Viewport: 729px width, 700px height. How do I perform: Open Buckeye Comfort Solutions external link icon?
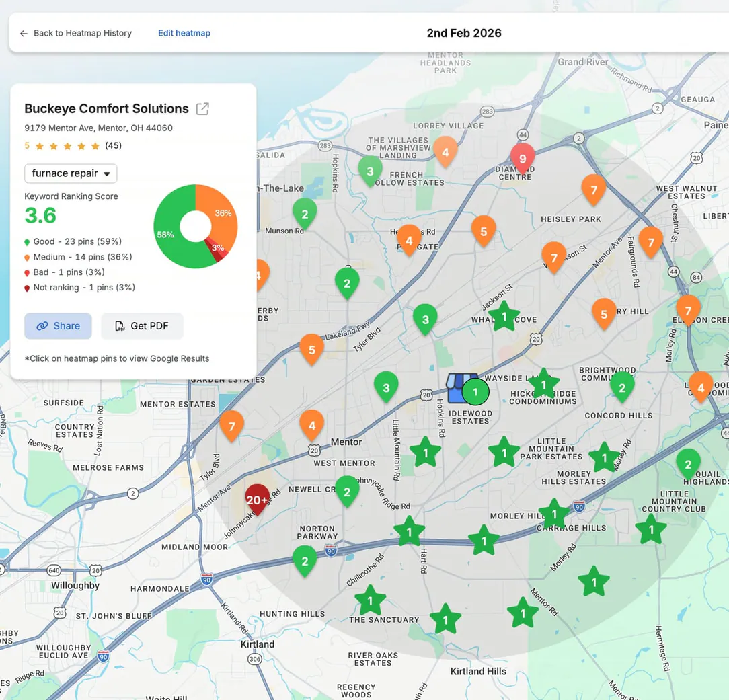(x=202, y=109)
